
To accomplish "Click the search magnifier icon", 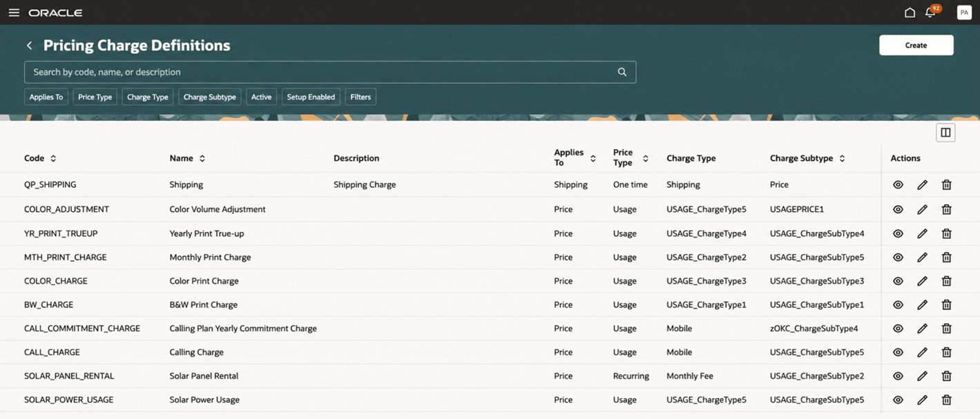I will coord(622,72).
